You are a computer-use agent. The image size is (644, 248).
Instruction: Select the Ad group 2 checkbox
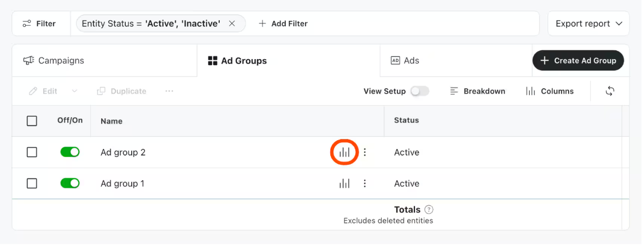(x=32, y=152)
